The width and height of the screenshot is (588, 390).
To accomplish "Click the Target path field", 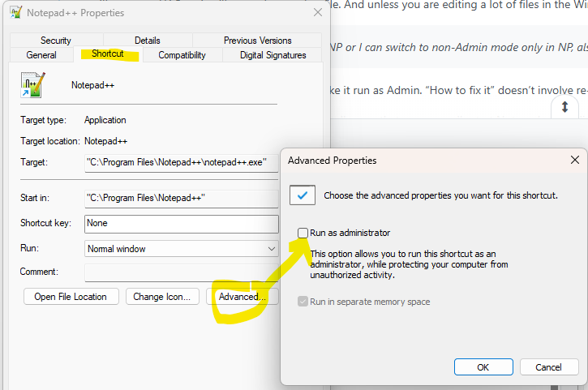I will coord(181,162).
